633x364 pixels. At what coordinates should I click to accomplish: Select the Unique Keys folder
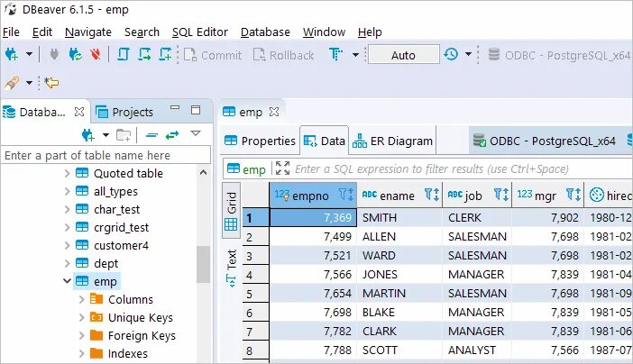coord(140,317)
